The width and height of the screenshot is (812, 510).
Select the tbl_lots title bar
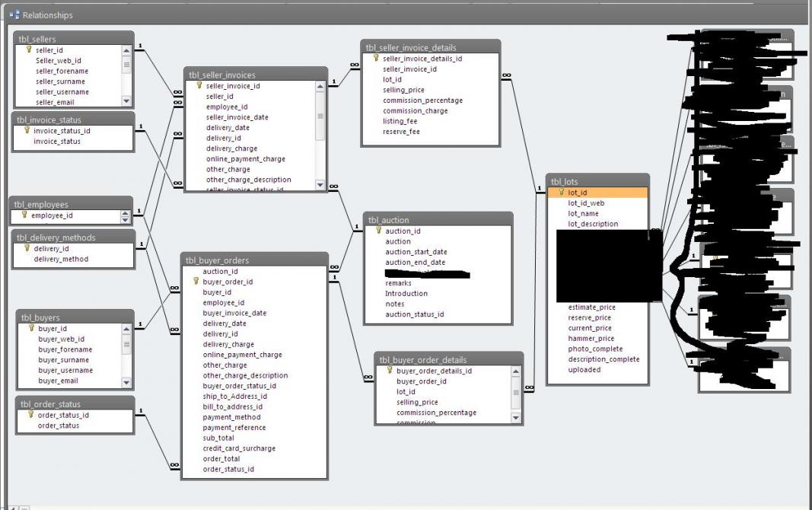click(597, 181)
